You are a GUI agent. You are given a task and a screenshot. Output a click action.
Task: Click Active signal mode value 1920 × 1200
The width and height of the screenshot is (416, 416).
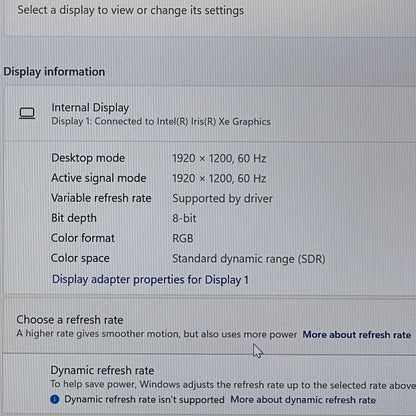pos(219,178)
